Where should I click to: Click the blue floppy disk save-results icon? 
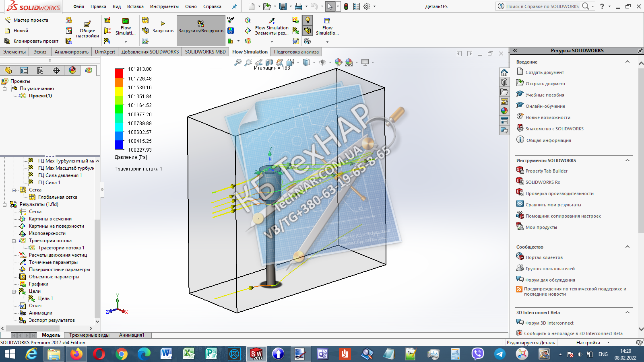point(231,31)
